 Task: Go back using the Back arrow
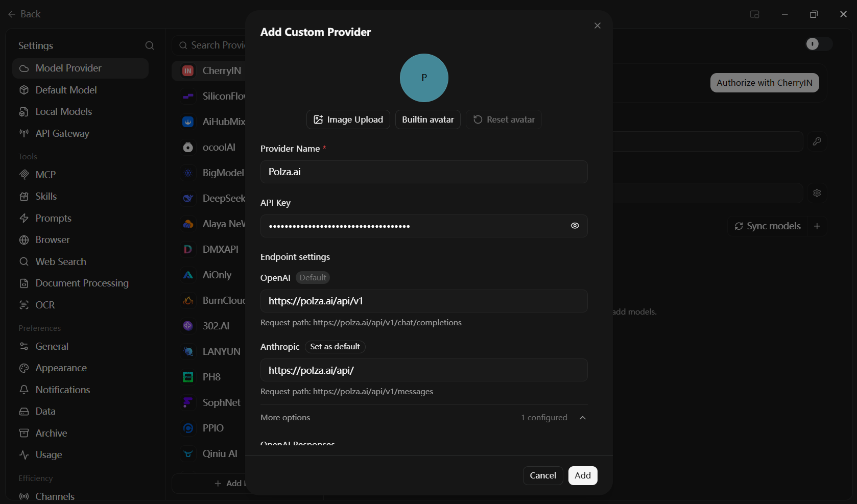pos(24,14)
